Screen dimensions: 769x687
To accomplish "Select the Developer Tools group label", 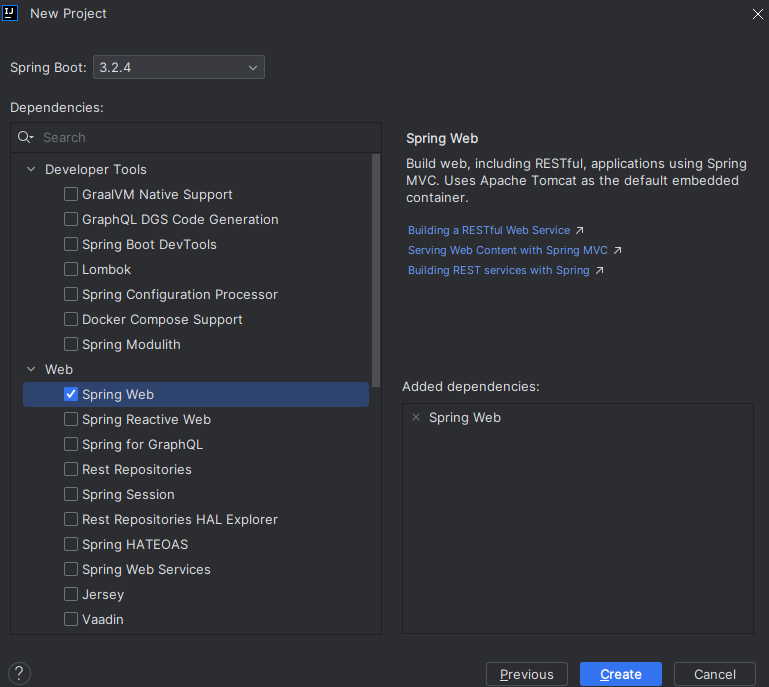I will point(96,169).
